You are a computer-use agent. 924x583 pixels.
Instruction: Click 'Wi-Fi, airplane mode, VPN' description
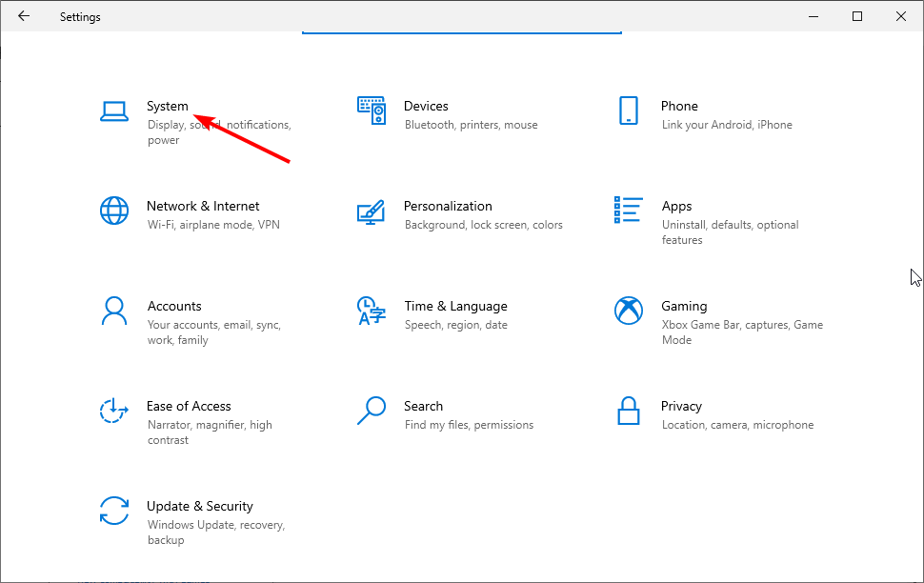click(x=213, y=225)
